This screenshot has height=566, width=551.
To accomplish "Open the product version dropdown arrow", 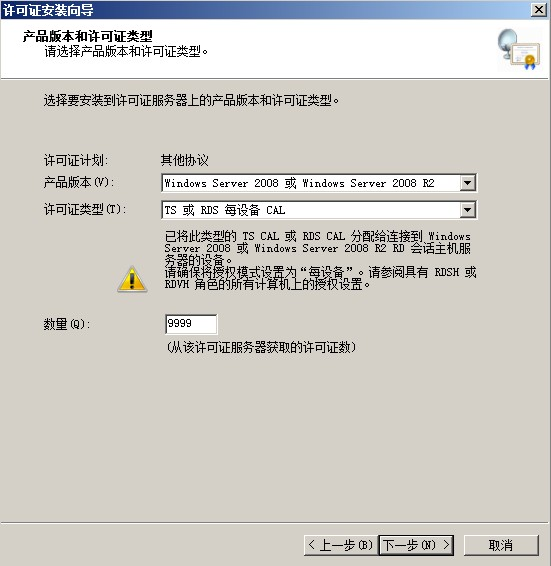I will 468,183.
